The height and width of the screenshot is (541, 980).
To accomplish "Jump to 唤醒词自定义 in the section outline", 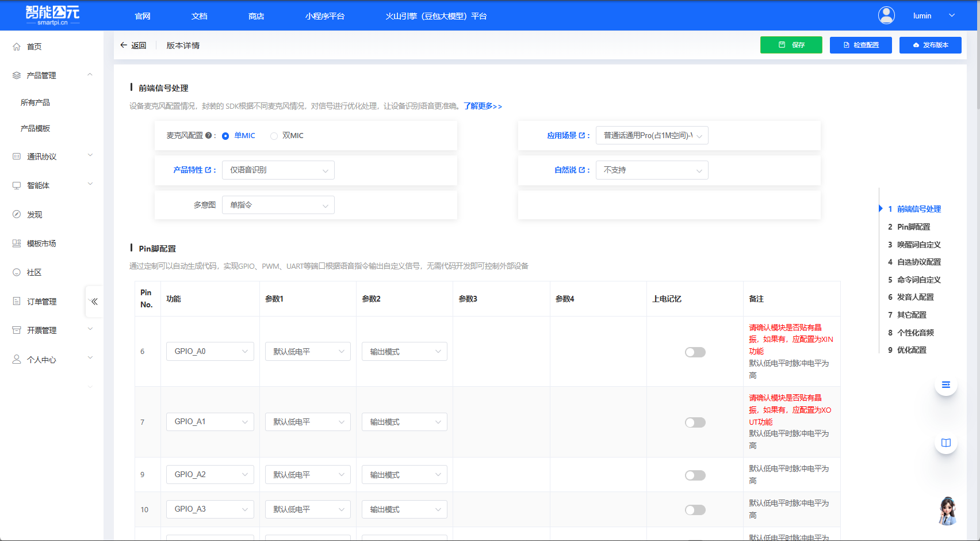I will (x=918, y=245).
